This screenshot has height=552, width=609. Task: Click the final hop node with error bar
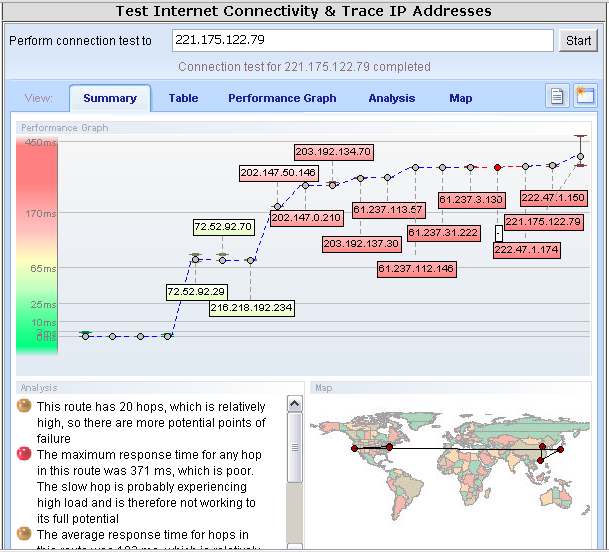579,154
